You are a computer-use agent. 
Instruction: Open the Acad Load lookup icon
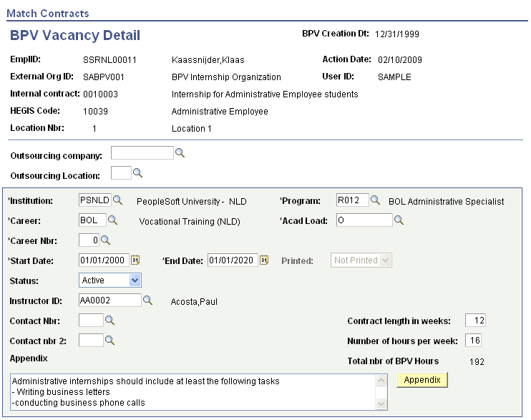[399, 220]
